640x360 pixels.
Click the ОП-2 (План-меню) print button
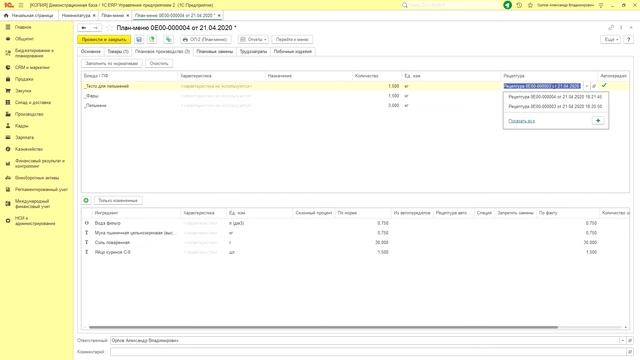point(205,40)
